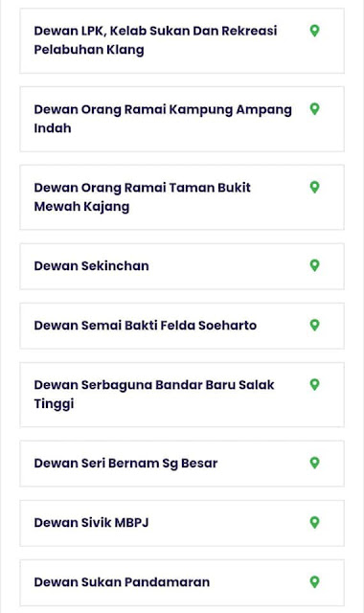
Task: Show map pin for Bandar Baru Salak Tinggi
Action: (314, 384)
